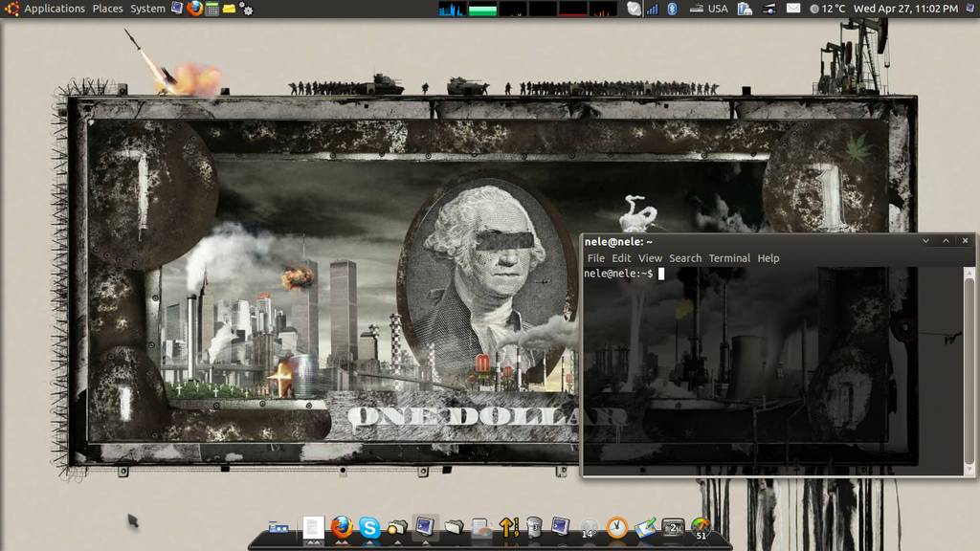Open the terminal Search menu
Image resolution: width=980 pixels, height=551 pixels.
(x=685, y=258)
